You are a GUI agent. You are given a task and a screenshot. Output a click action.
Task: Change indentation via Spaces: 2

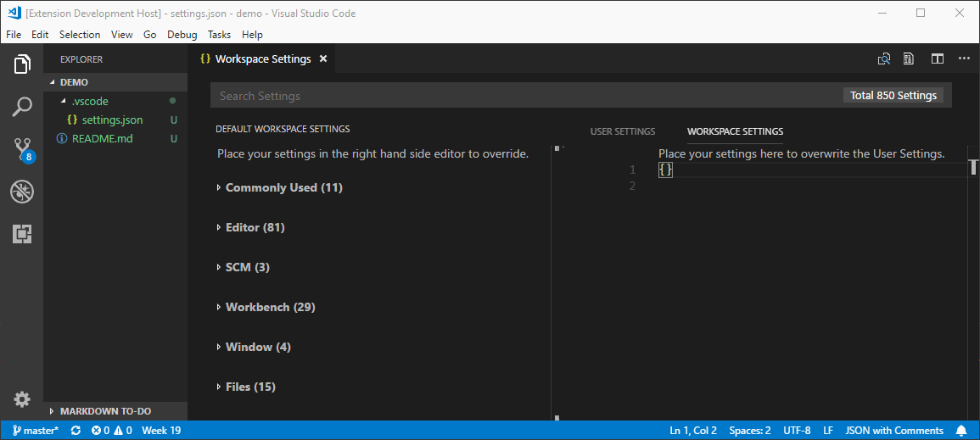point(750,430)
